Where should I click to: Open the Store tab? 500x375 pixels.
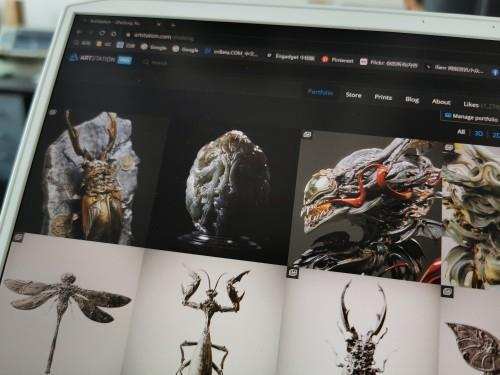353,95
